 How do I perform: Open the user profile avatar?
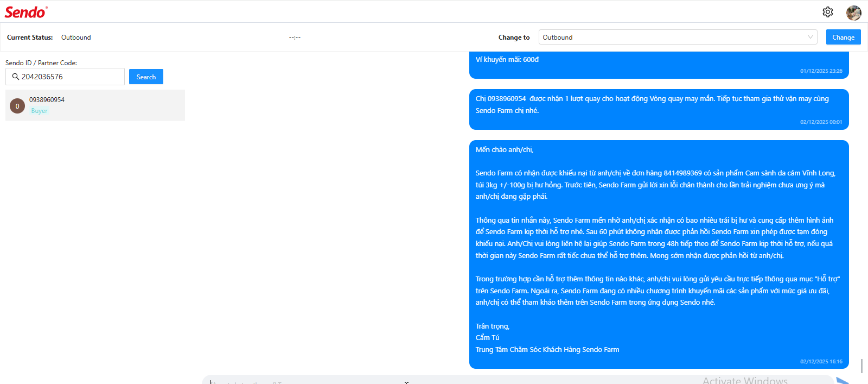pyautogui.click(x=854, y=12)
